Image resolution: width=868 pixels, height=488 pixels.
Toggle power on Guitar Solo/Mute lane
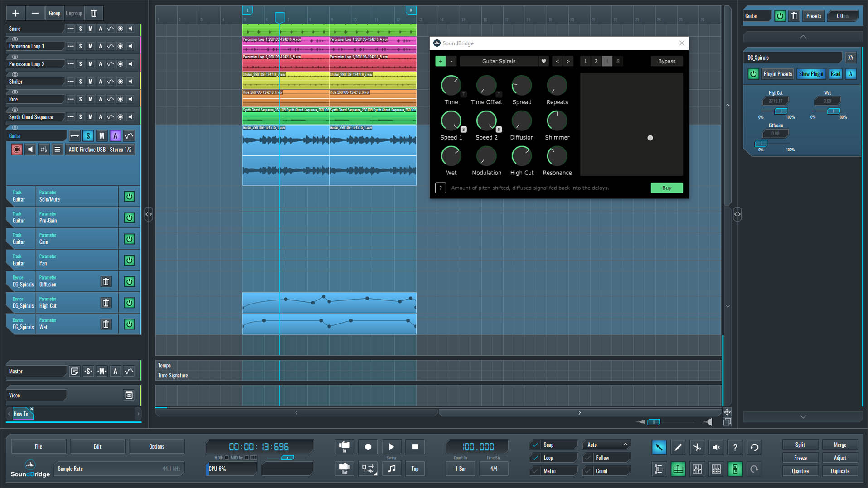click(x=129, y=197)
